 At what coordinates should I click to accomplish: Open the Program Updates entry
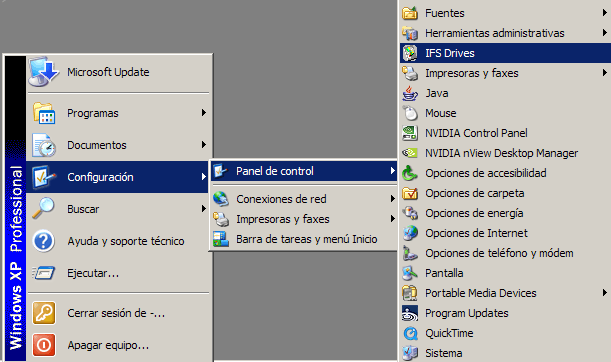pyautogui.click(x=505, y=313)
